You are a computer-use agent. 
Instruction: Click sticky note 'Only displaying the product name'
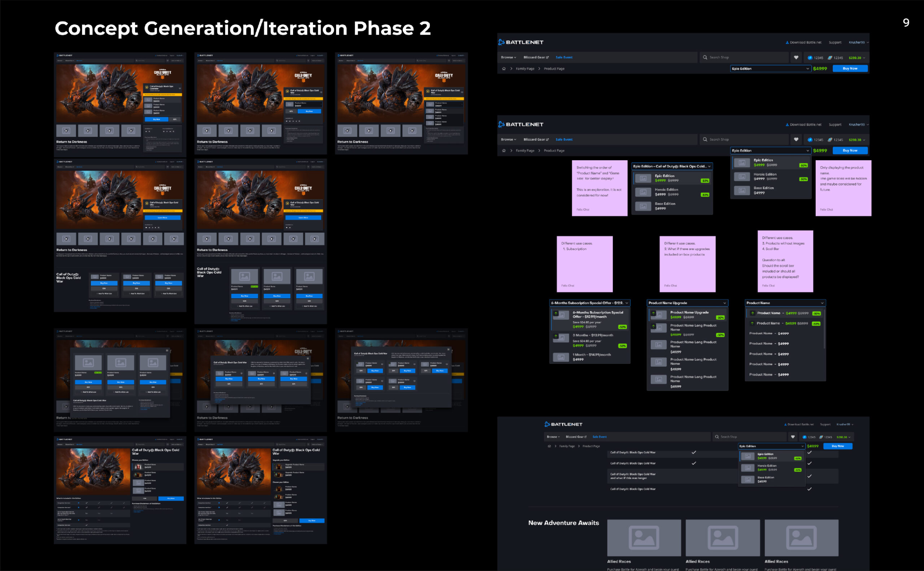843,188
